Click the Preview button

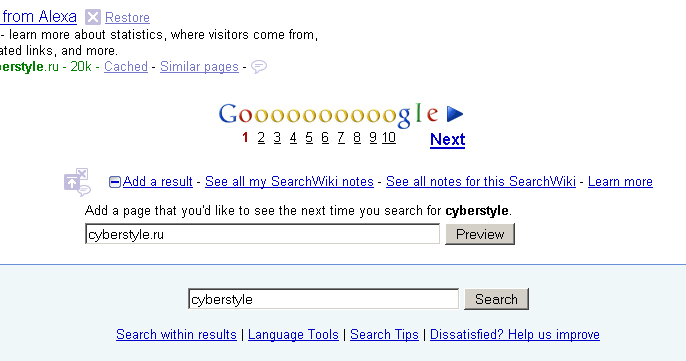click(480, 234)
